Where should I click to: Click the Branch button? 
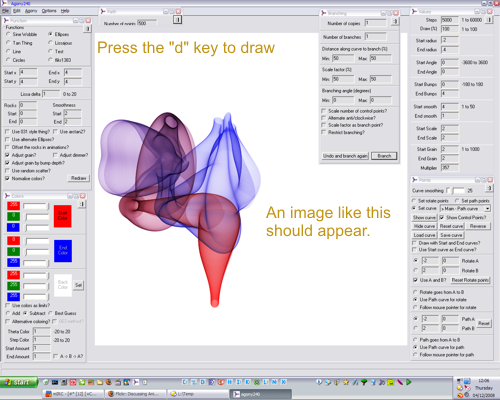coord(384,156)
